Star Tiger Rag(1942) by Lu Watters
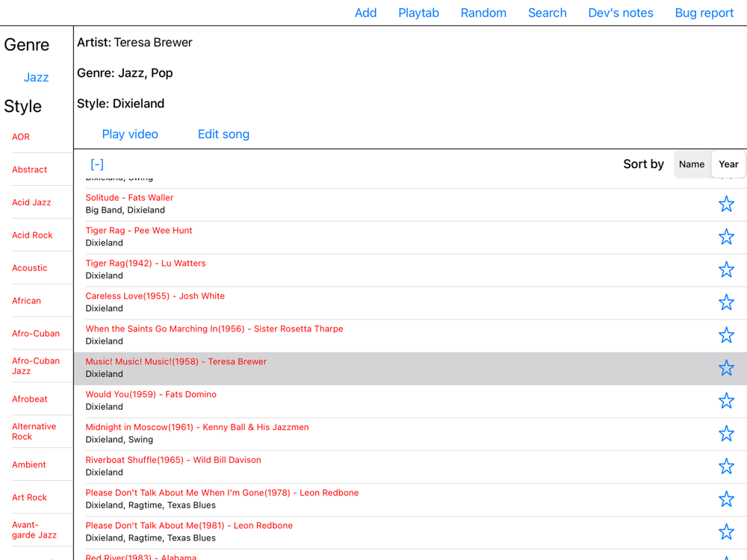The height and width of the screenshot is (560, 747). pyautogui.click(x=726, y=270)
